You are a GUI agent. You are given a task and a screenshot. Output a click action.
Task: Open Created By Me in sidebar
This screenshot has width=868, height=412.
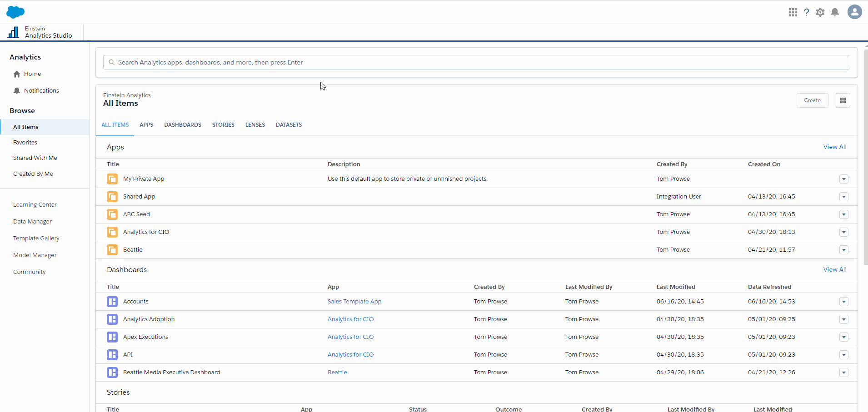click(33, 174)
